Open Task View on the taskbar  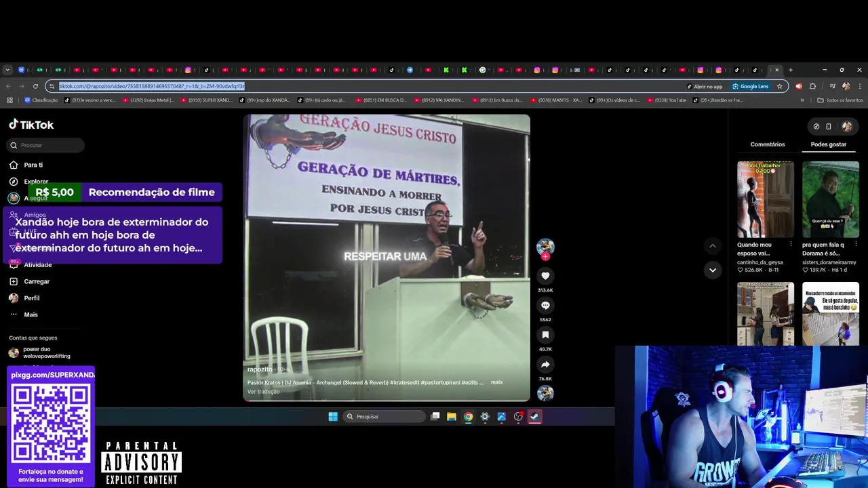pyautogui.click(x=435, y=416)
